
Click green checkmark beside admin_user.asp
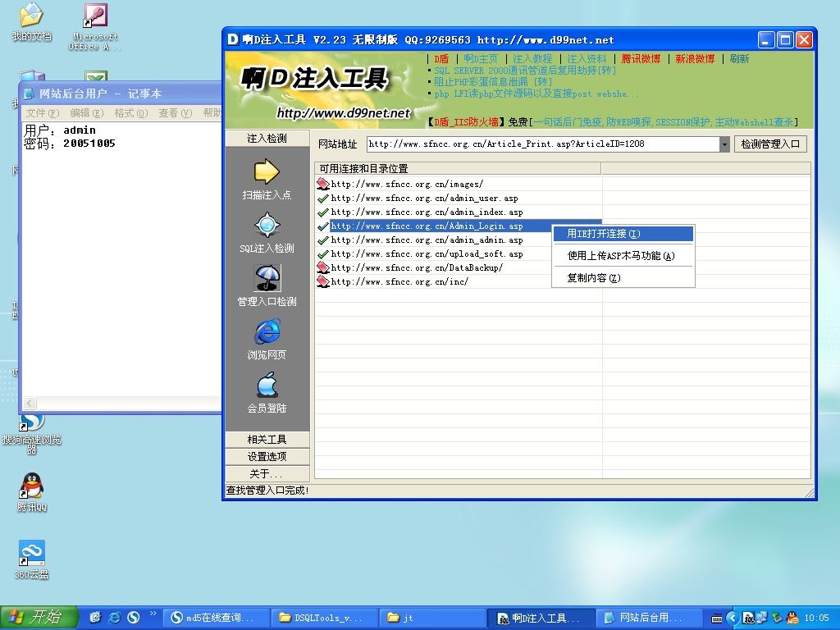coord(322,199)
